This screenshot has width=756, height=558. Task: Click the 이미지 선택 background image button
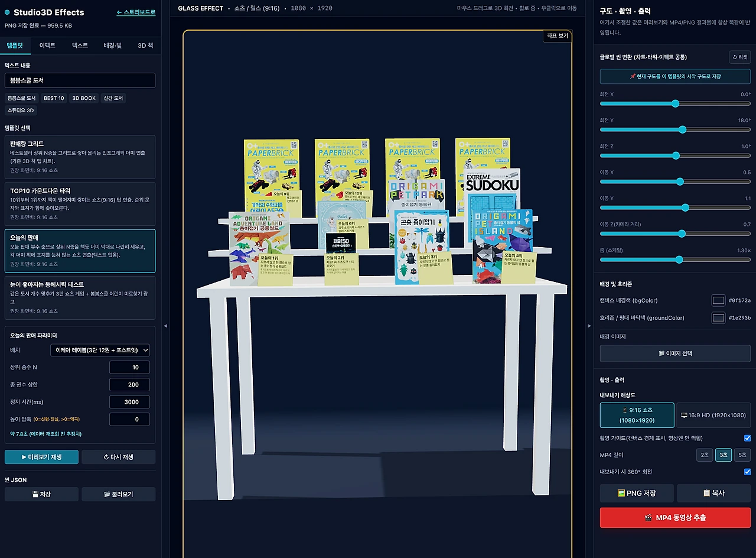pos(675,353)
